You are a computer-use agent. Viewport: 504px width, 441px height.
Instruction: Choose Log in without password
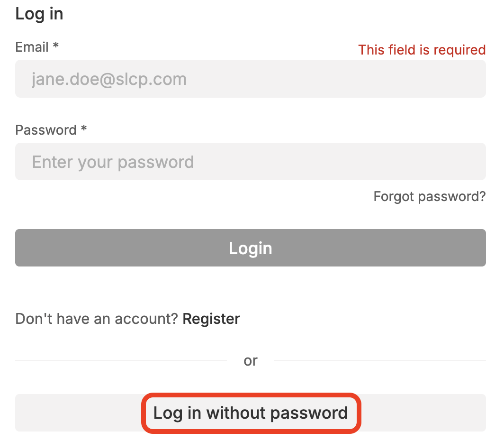[251, 413]
